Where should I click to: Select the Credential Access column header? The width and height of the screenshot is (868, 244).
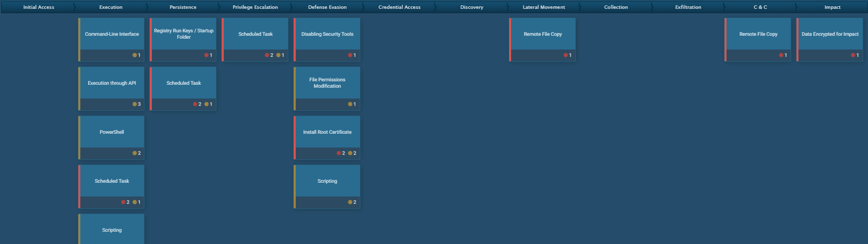point(399,7)
